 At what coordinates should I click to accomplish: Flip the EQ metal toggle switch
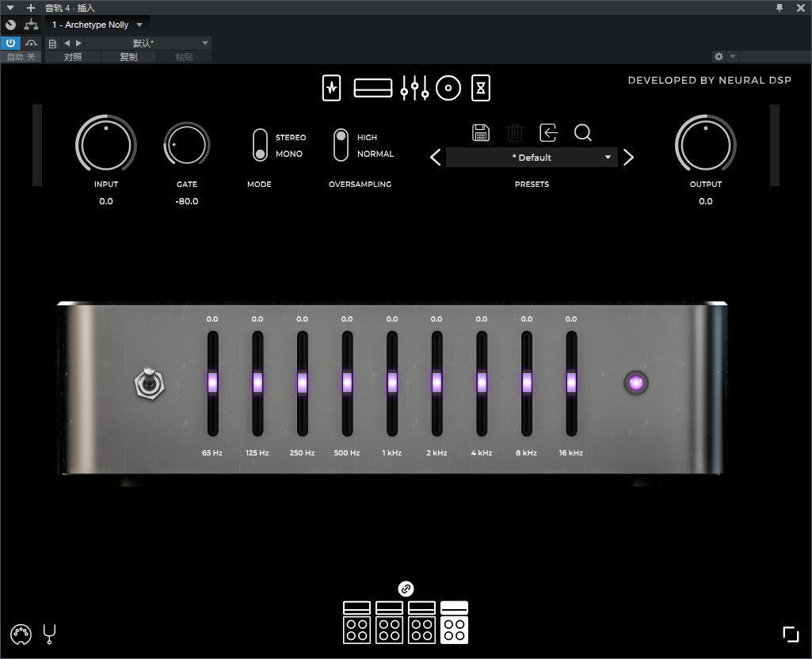(x=150, y=383)
